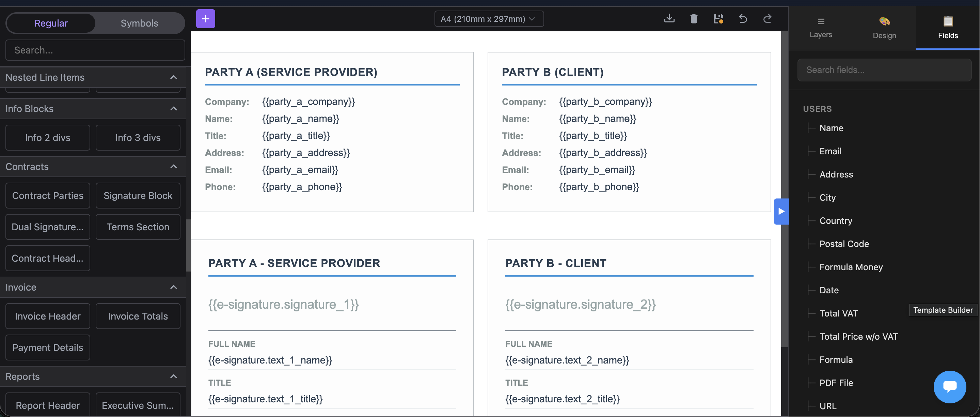Open the Design tab
Viewport: 980px width, 417px height.
(884, 27)
